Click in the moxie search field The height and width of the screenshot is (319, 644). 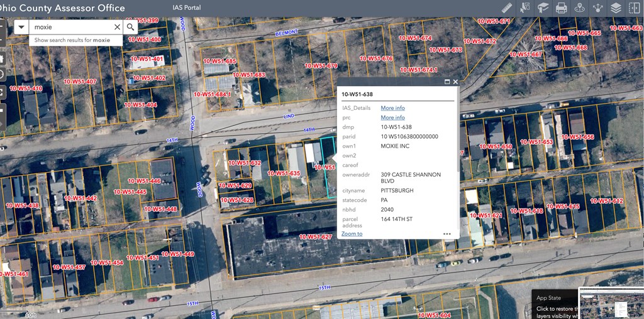coord(70,27)
